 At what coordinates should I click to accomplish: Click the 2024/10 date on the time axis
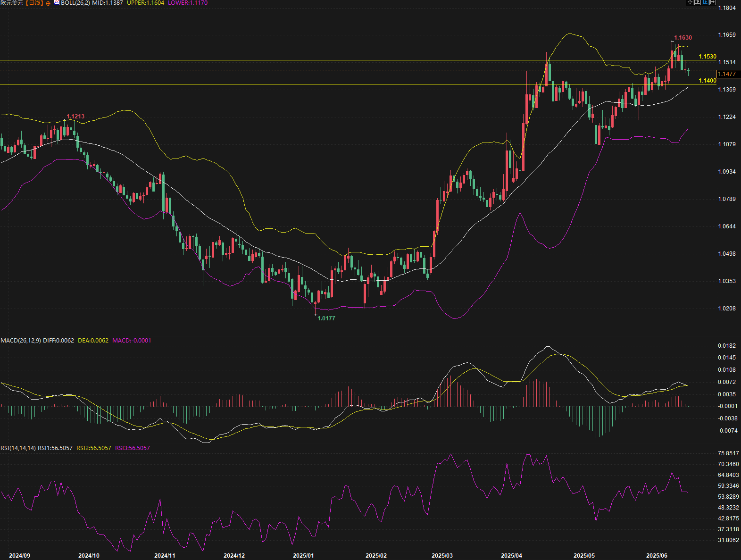pos(89,555)
